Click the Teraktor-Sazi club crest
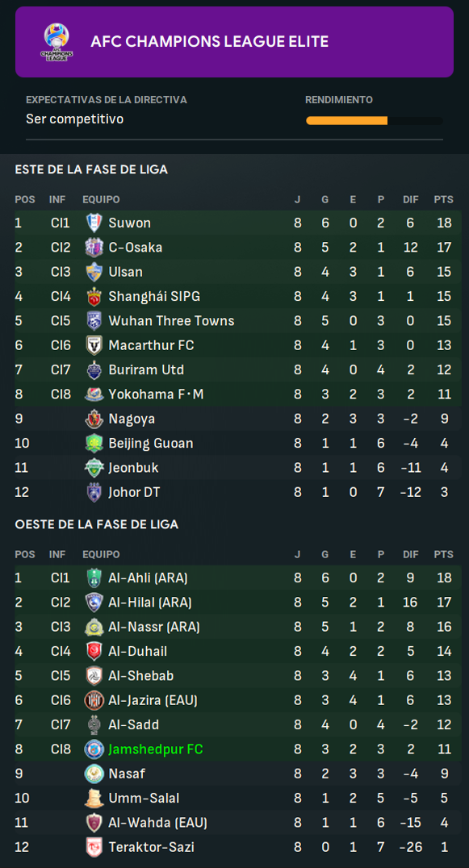469x868 pixels. tap(94, 847)
